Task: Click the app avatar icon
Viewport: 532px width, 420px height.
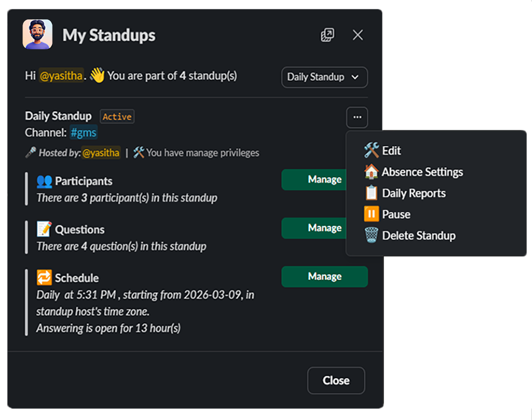Action: (x=37, y=34)
